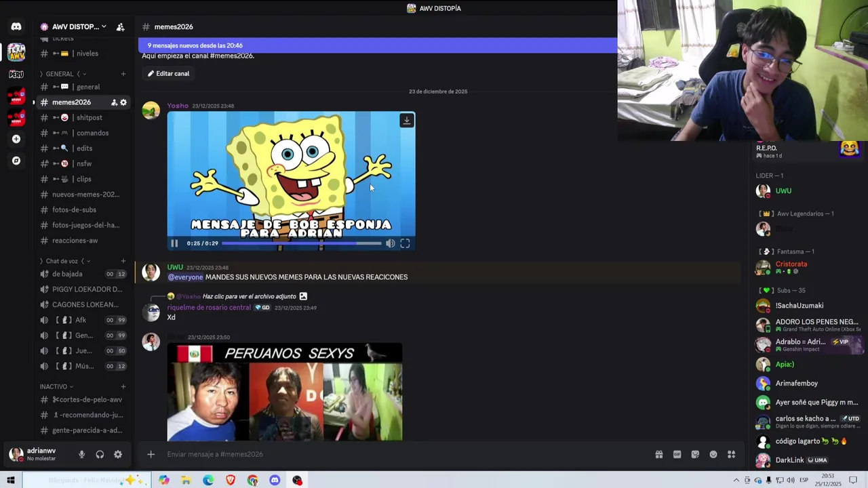Click create invite icon on memes2026 channel
868x488 pixels.
[114, 102]
